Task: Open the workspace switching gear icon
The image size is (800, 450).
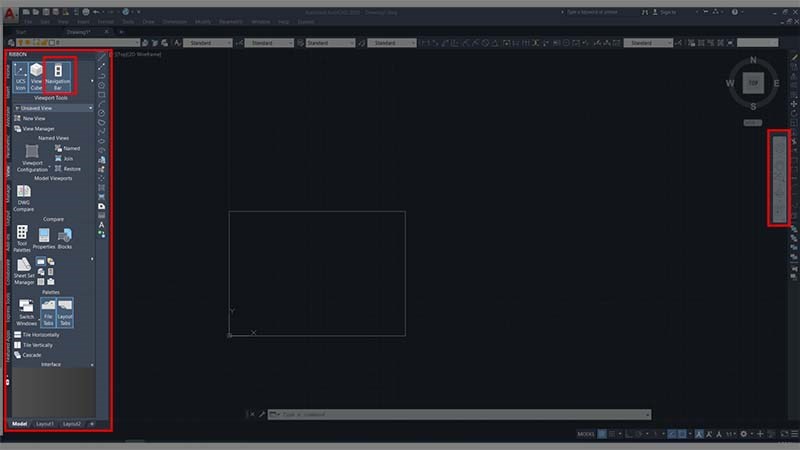Action: click(x=744, y=434)
